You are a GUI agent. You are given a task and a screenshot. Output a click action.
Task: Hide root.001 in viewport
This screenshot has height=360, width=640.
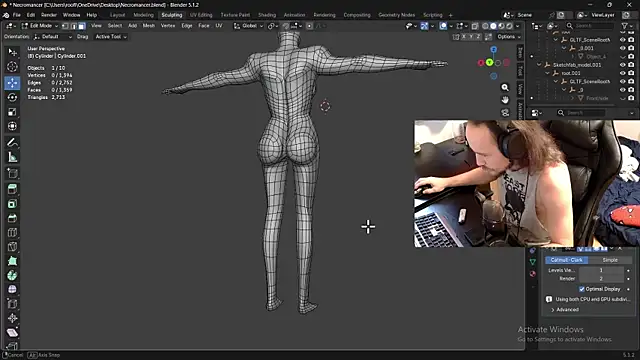coord(622,73)
